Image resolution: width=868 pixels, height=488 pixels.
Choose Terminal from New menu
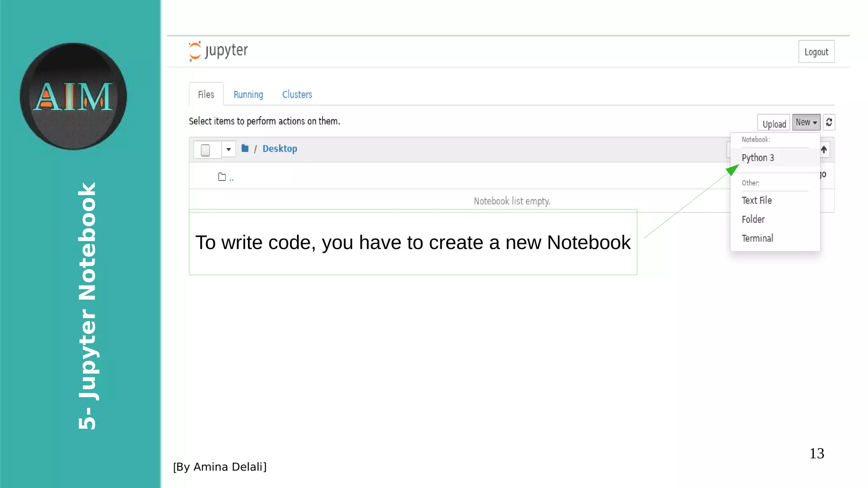pyautogui.click(x=775, y=238)
